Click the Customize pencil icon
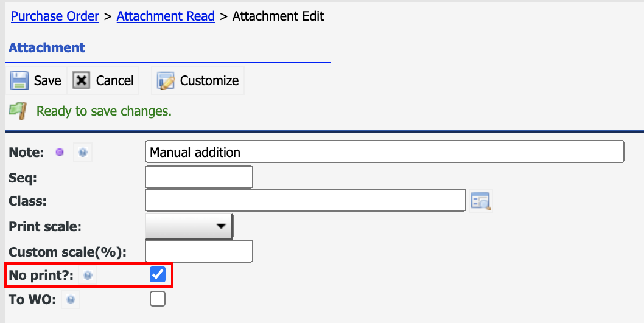The height and width of the screenshot is (323, 644). (x=166, y=81)
